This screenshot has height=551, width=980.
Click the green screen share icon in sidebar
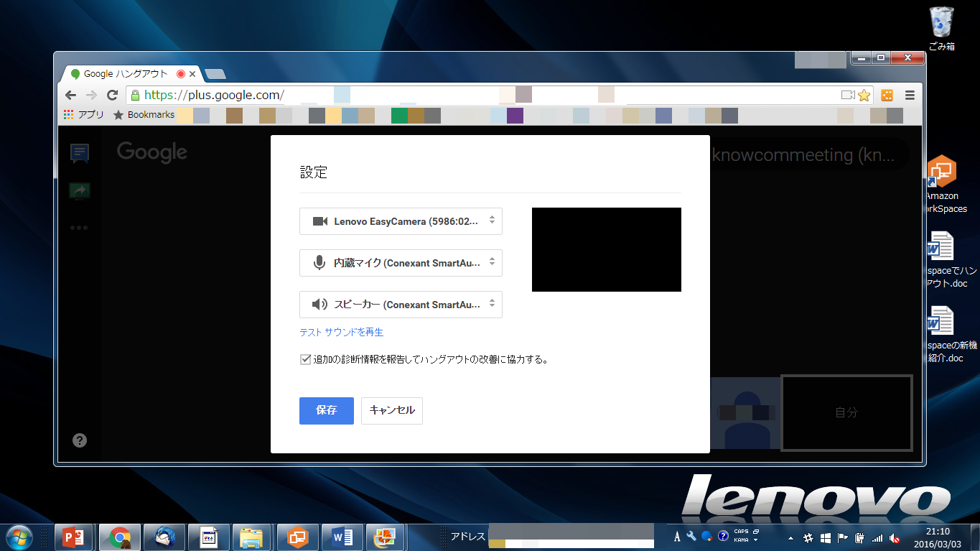(x=79, y=190)
